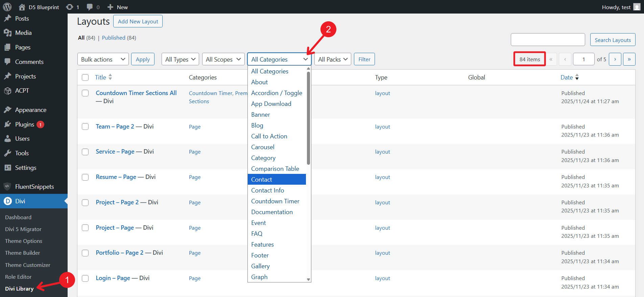This screenshot has width=644, height=297.
Task: Pick the FAQ category option
Action: (x=277, y=233)
